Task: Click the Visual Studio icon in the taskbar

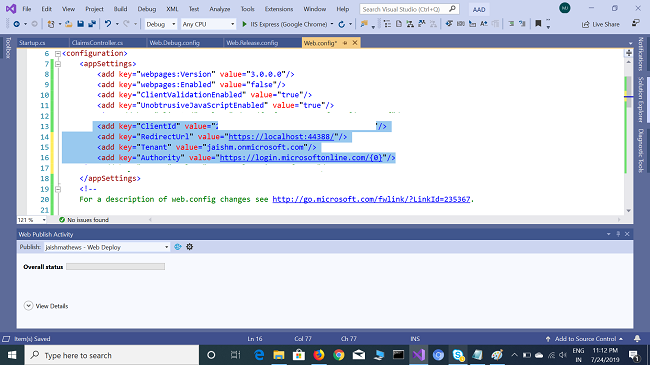Action: 419,355
